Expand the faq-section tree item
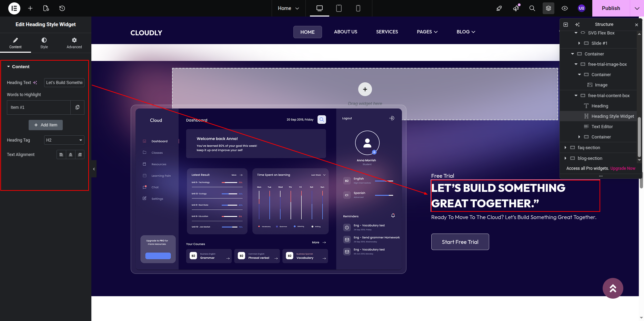Viewport: 644px width, 321px height. tap(565, 148)
